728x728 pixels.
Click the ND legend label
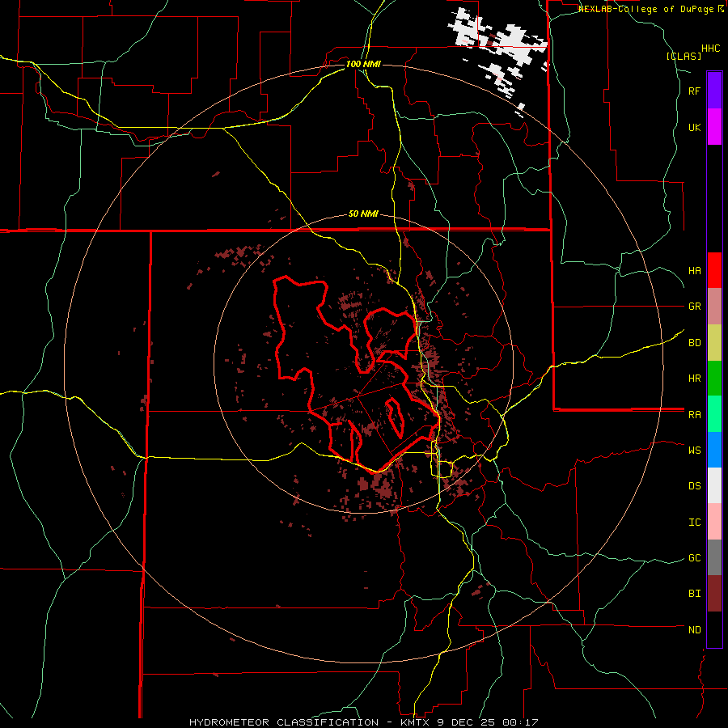click(694, 630)
